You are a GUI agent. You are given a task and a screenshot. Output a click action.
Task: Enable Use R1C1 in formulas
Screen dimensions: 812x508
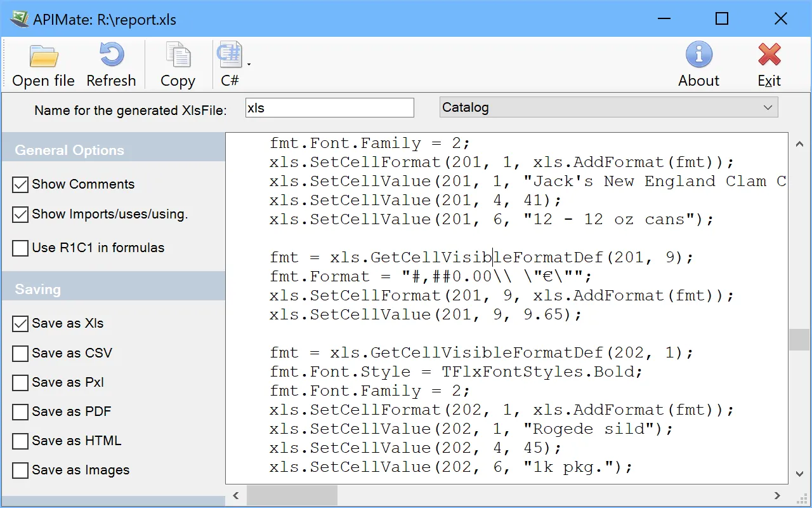tap(20, 248)
